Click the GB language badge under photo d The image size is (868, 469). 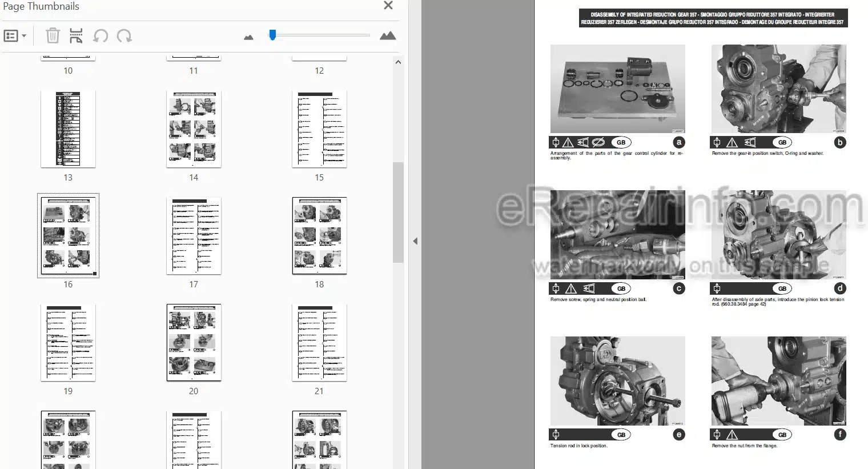tap(782, 288)
